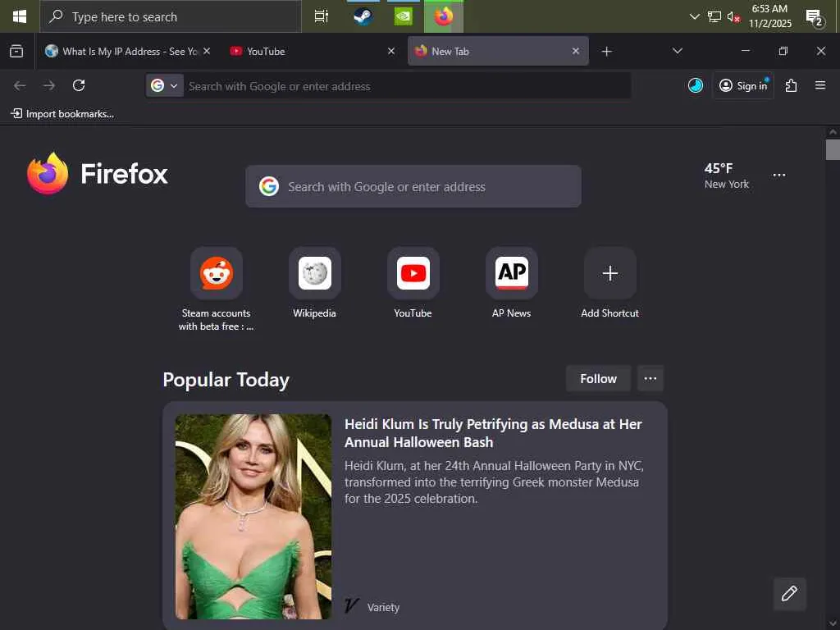Close the New Tab tab
Viewport: 840px width, 630px height.
click(576, 51)
